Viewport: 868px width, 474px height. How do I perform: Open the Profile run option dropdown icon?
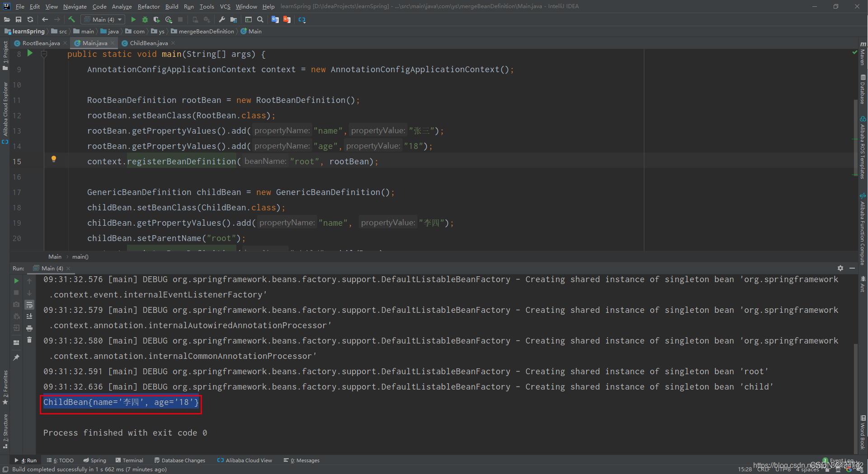coord(169,19)
